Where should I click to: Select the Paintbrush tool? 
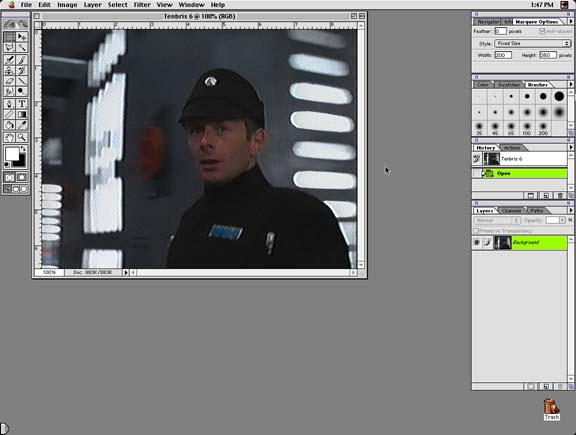(x=22, y=60)
